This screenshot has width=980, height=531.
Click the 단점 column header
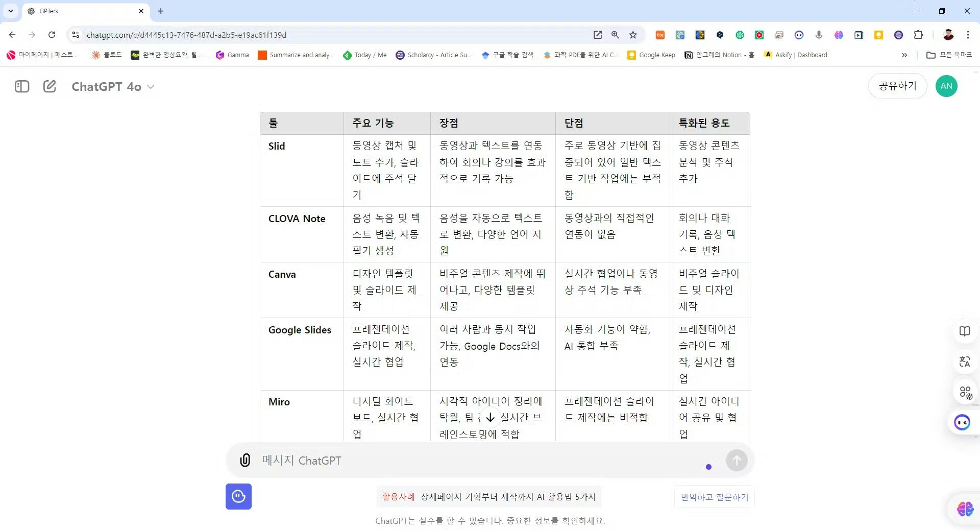574,123
